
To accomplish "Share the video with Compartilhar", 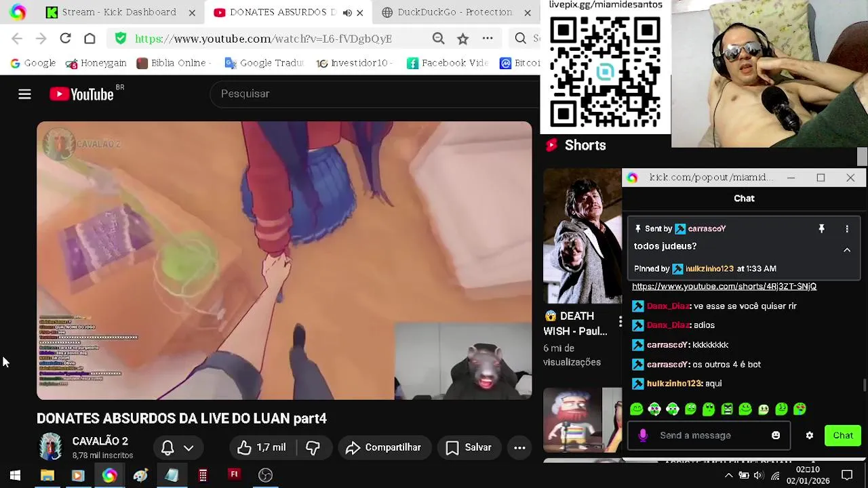I will (383, 447).
